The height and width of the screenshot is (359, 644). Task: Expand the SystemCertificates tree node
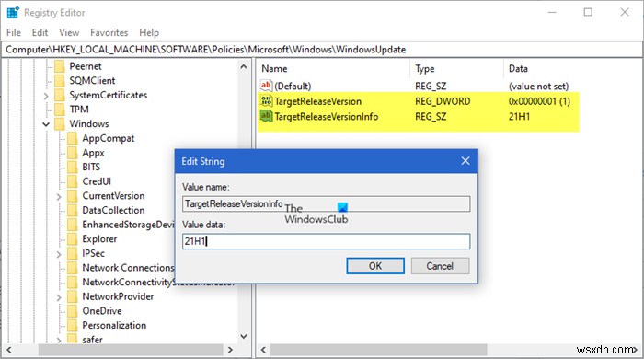click(x=46, y=96)
